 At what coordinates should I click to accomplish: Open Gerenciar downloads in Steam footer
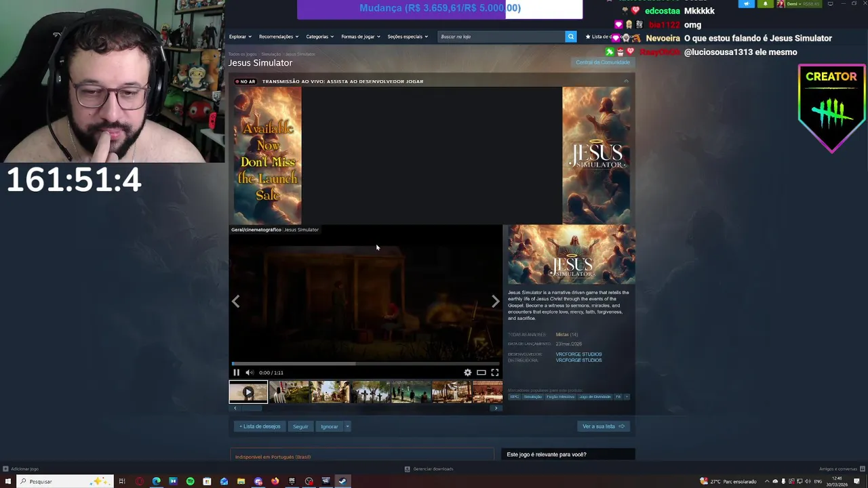pyautogui.click(x=429, y=469)
